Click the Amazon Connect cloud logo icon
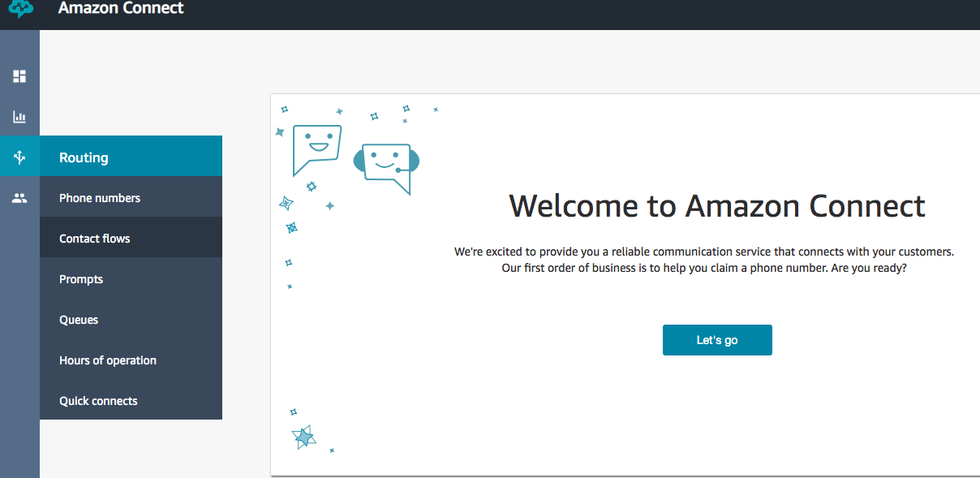This screenshot has width=980, height=478. coord(21,9)
